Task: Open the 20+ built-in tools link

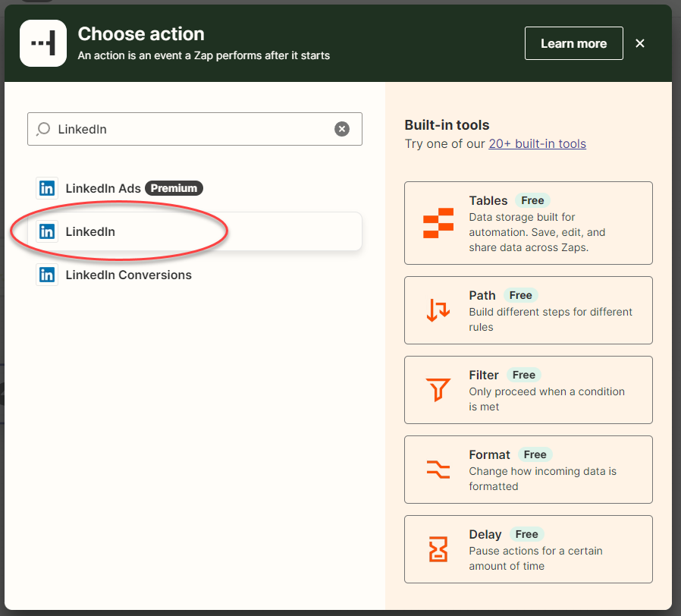Action: (x=537, y=144)
